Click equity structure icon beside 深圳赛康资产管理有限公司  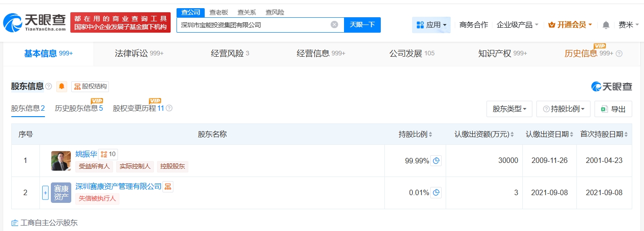pyautogui.click(x=168, y=187)
